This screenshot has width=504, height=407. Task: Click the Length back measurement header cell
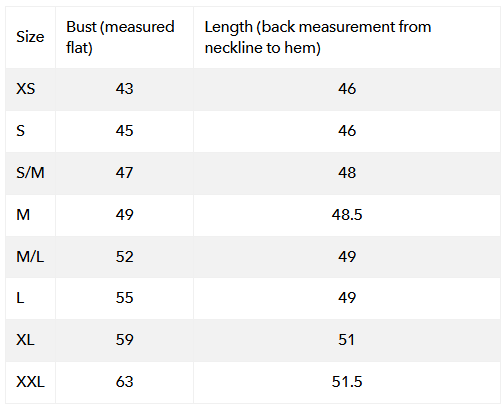347,37
